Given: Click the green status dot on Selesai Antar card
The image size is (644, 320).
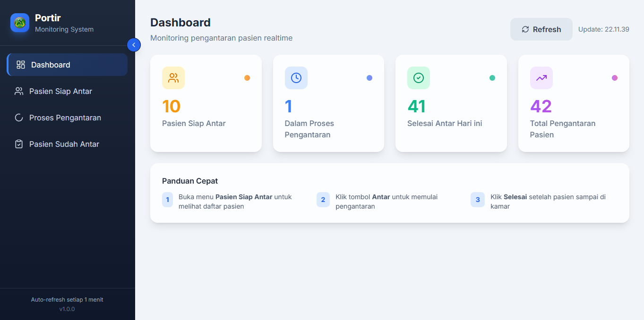Looking at the screenshot, I should [x=492, y=78].
